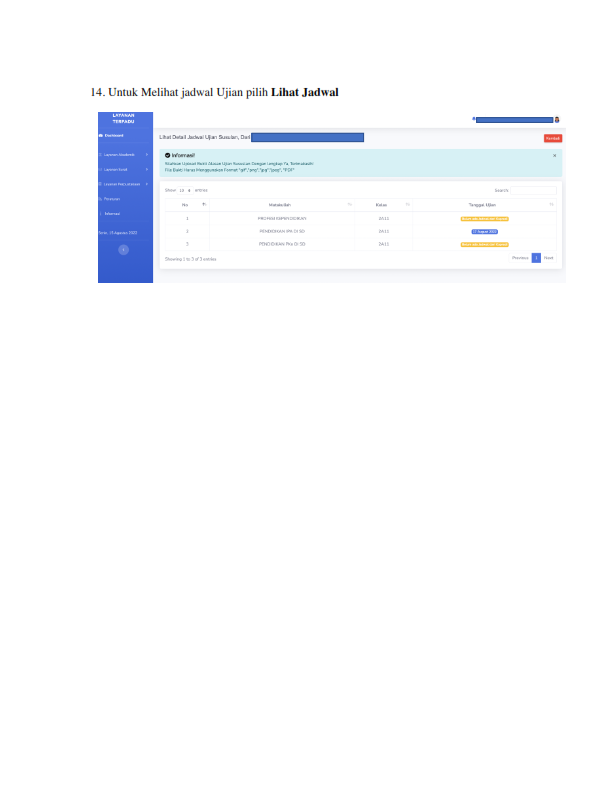Click the Kelas cell in row 1
Screen dimensions: 612x792
pos(384,219)
